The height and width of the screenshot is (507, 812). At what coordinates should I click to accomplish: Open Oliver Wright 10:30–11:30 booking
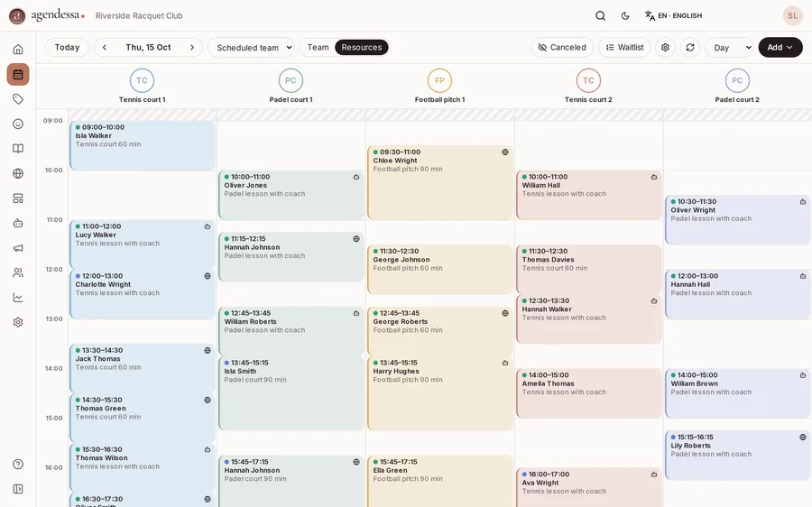738,220
